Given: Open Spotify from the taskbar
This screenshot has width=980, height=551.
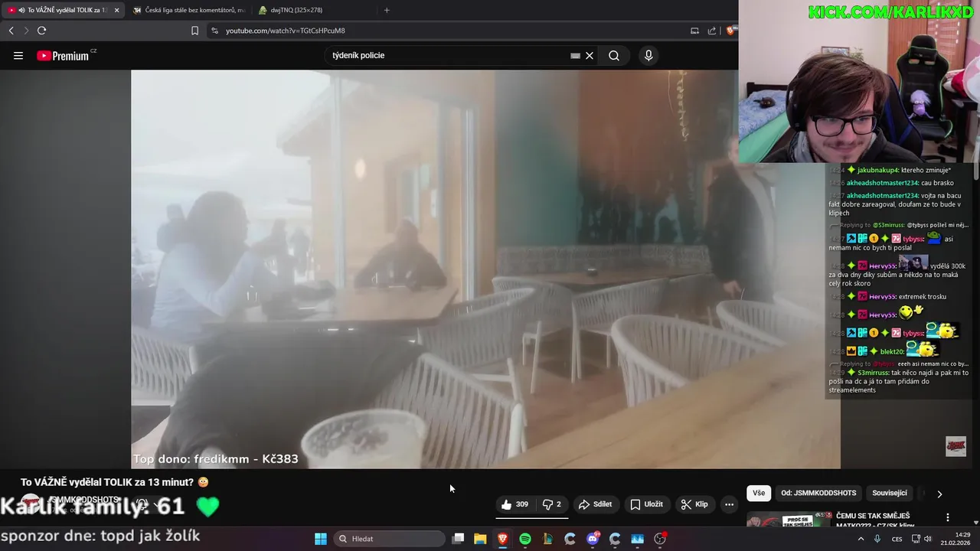Looking at the screenshot, I should click(525, 539).
